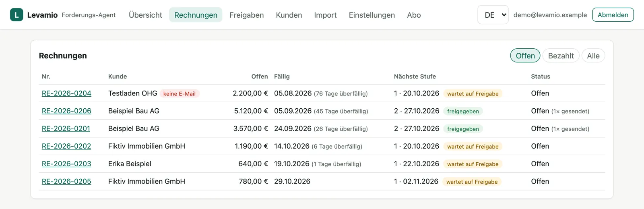The width and height of the screenshot is (644, 209).
Task: Click the amount '2.200,00 €'
Action: coord(250,93)
